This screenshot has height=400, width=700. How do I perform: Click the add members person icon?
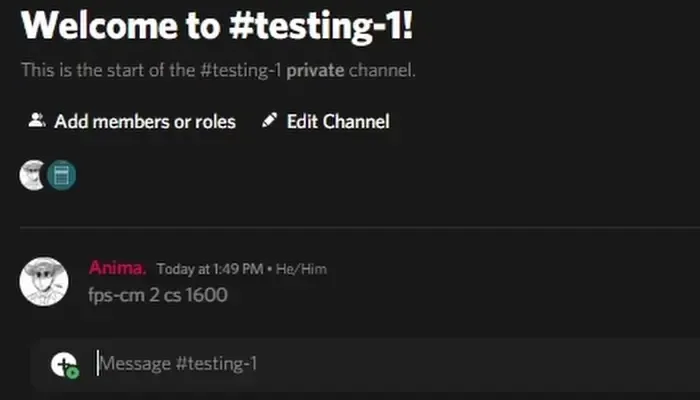[37, 121]
